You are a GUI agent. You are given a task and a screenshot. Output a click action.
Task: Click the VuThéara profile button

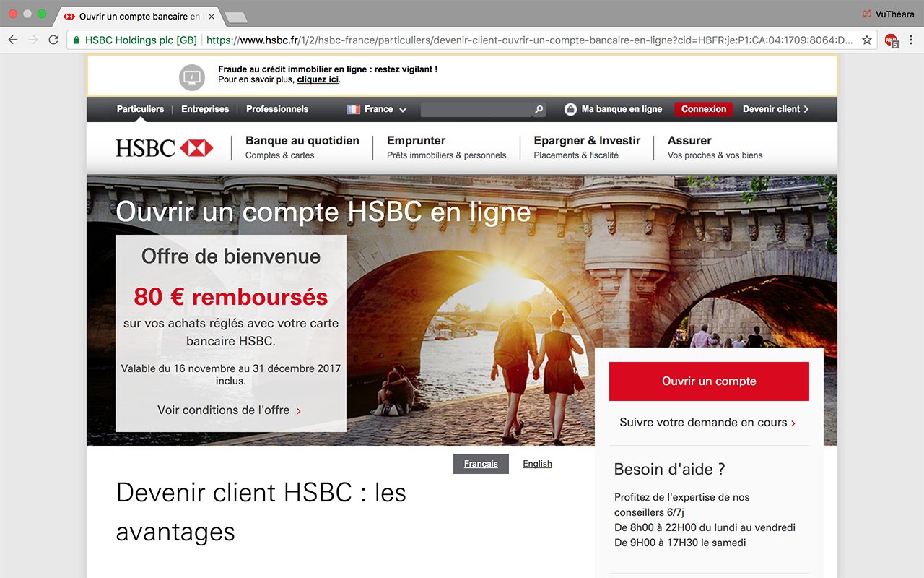(888, 14)
